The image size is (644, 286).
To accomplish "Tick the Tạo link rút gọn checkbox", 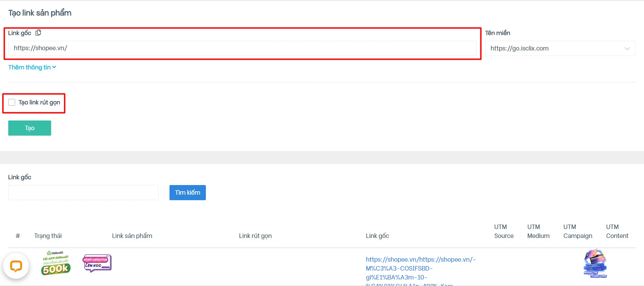I will (x=12, y=102).
